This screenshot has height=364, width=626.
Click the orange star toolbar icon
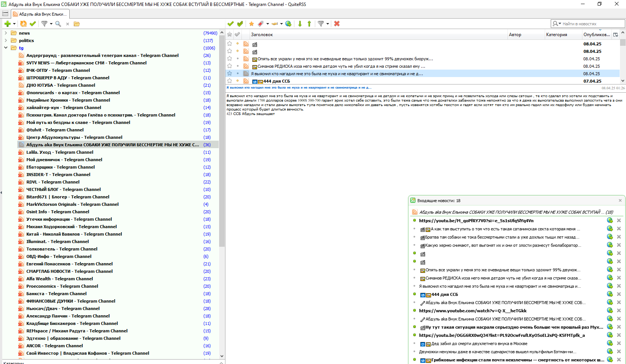[x=252, y=24]
